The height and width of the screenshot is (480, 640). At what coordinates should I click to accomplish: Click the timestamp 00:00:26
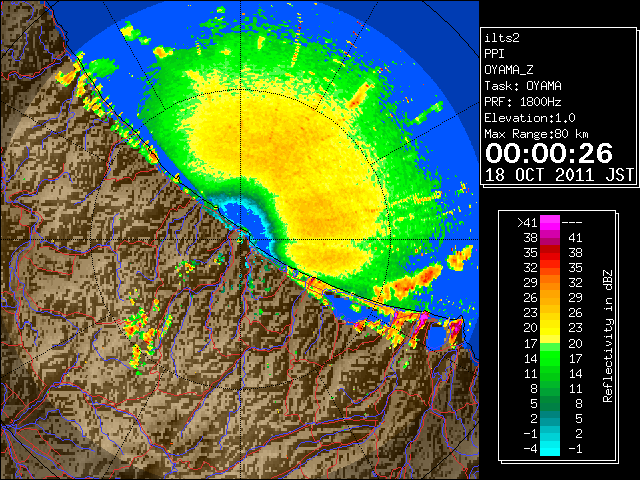[549, 153]
